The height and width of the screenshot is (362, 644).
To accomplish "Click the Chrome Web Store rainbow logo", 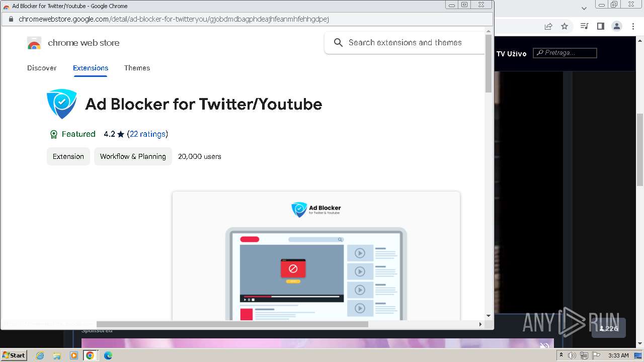I will (34, 43).
